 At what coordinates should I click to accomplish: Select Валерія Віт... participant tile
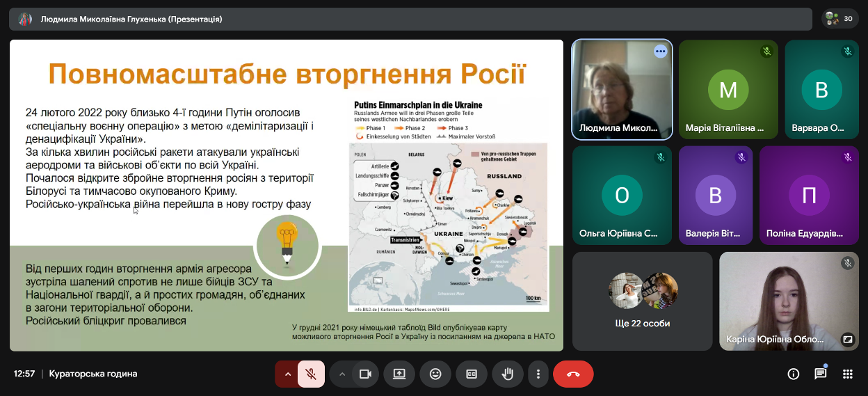tap(716, 196)
